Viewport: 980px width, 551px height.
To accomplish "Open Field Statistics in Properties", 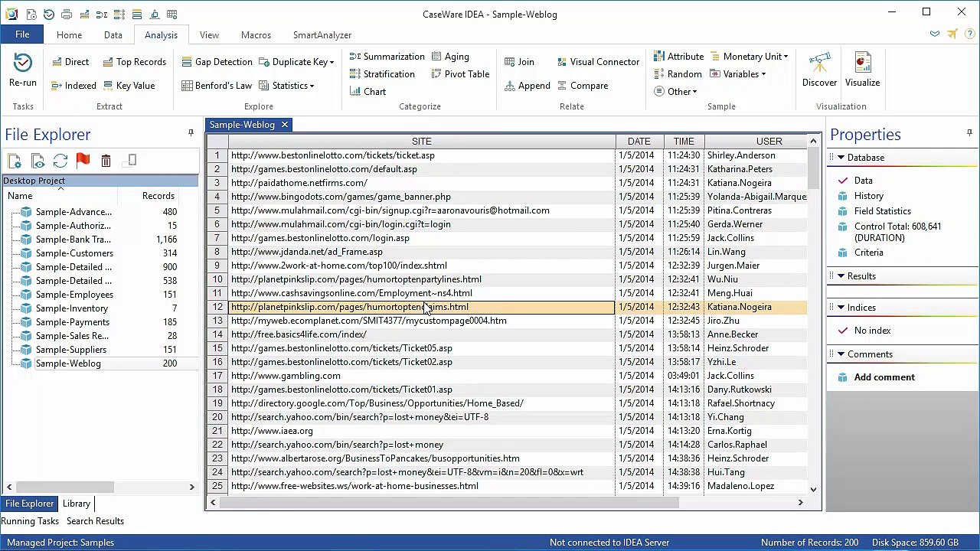I will click(x=883, y=211).
